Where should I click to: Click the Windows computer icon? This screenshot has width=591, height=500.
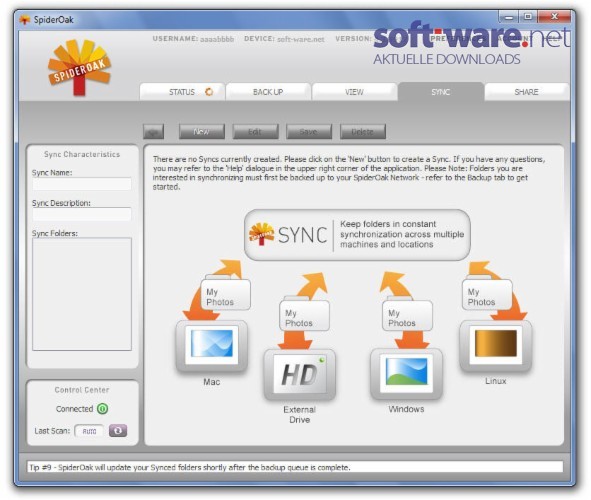pos(406,374)
